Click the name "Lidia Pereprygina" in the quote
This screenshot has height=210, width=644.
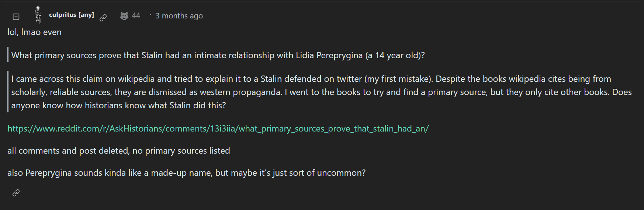click(x=329, y=55)
